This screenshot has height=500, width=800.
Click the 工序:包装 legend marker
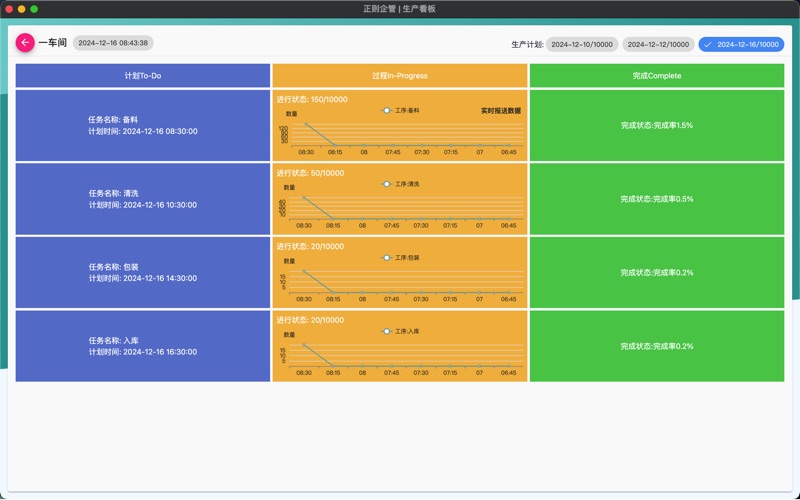click(x=387, y=258)
